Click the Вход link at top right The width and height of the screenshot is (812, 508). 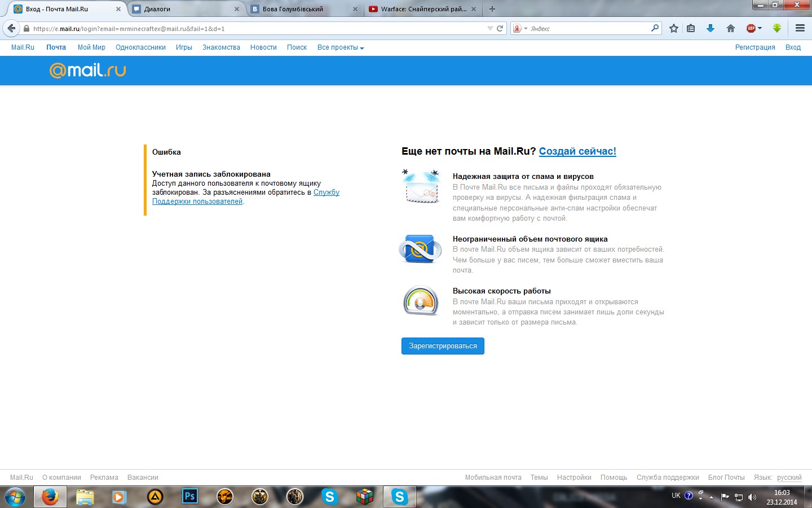coord(793,47)
